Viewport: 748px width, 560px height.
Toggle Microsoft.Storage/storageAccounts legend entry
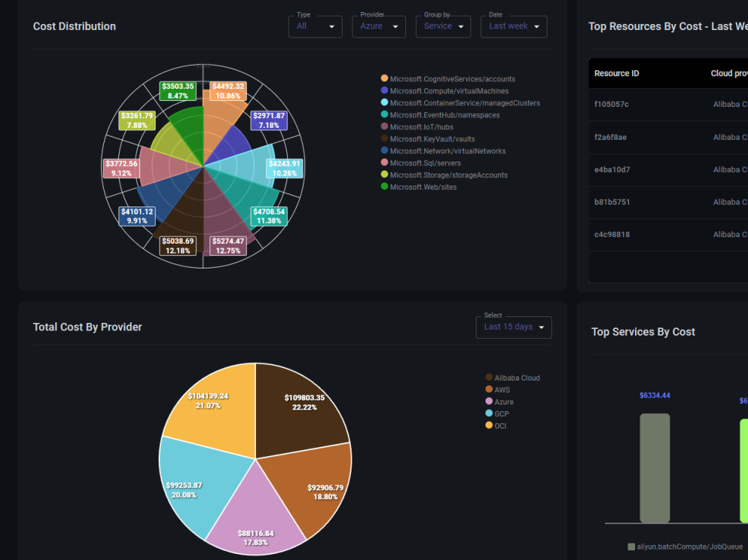(444, 175)
